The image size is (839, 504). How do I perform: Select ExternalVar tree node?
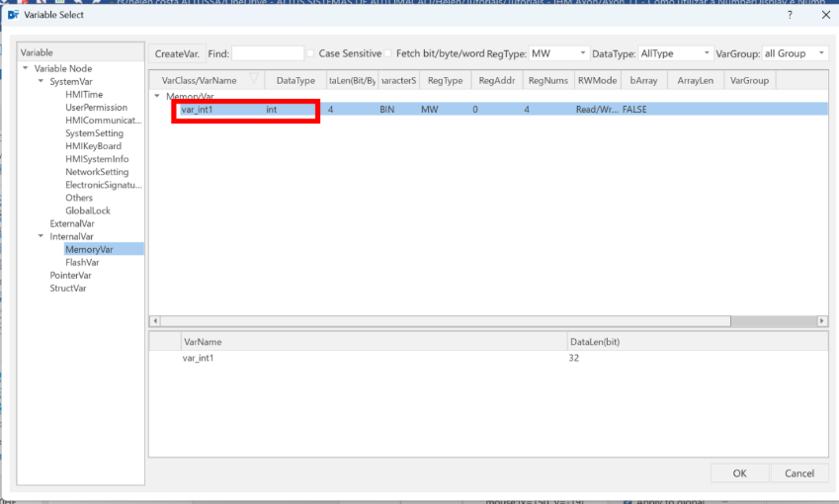[72, 223]
